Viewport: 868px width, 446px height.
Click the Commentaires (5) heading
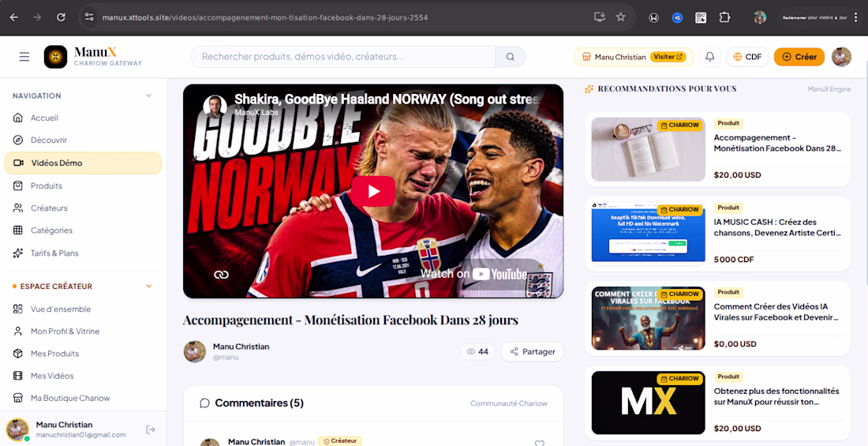pos(259,403)
